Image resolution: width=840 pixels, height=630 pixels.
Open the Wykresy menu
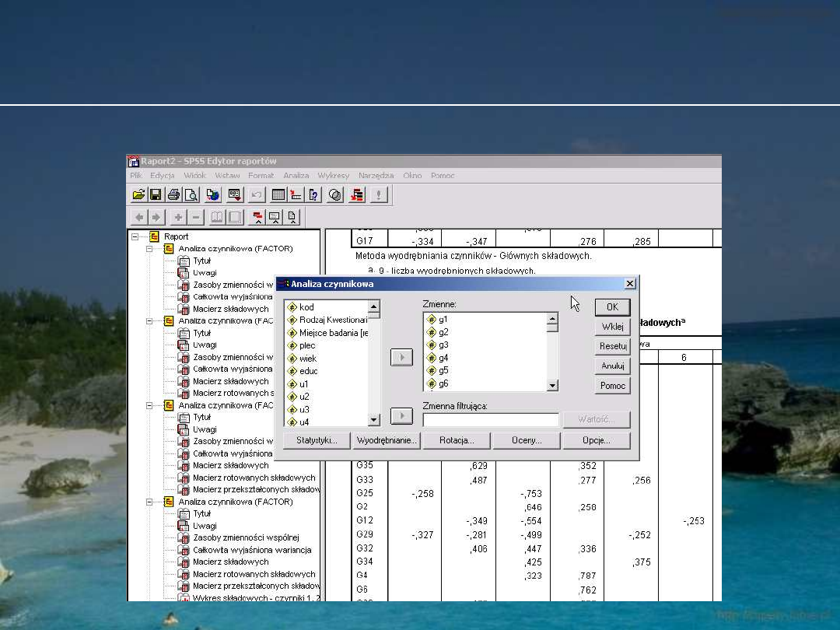click(x=333, y=176)
